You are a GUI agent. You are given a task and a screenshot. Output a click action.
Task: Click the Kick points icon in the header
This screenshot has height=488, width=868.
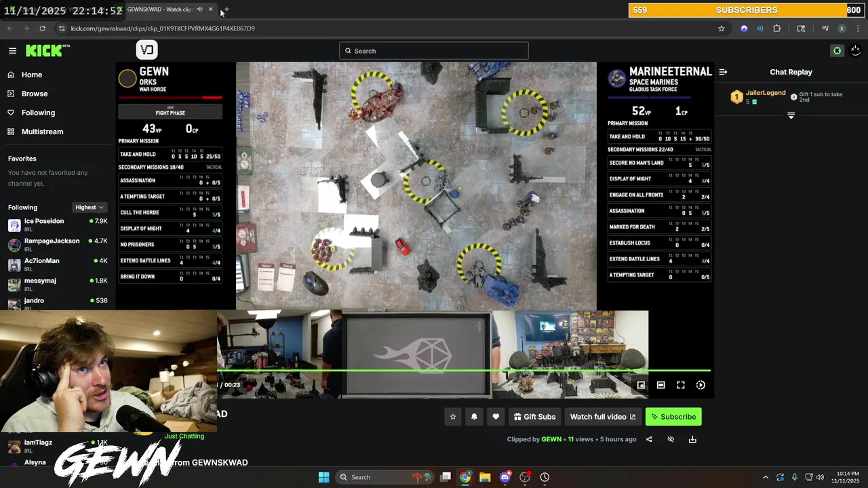pos(837,51)
